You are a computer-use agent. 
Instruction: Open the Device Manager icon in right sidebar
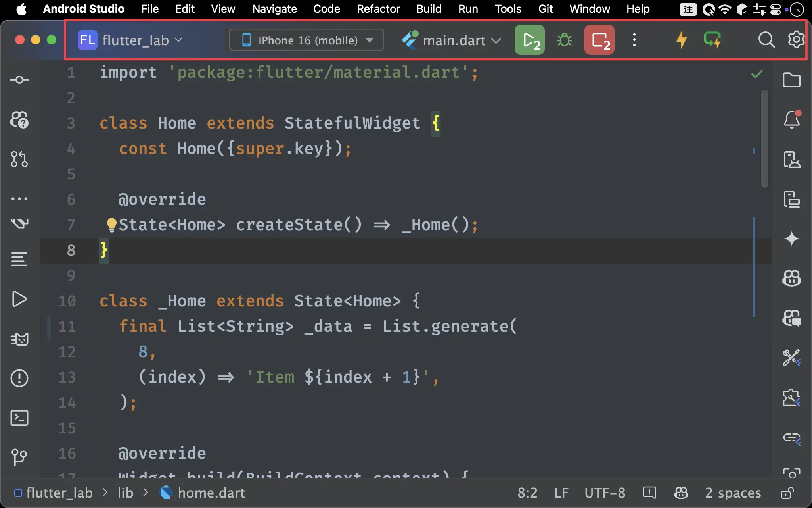[x=791, y=159]
